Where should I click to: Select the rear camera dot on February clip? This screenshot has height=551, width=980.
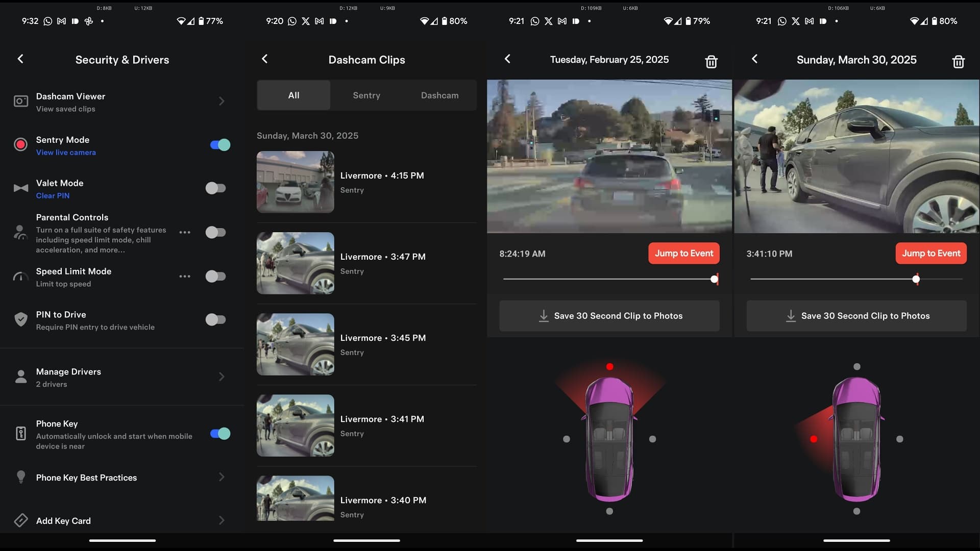coord(609,511)
